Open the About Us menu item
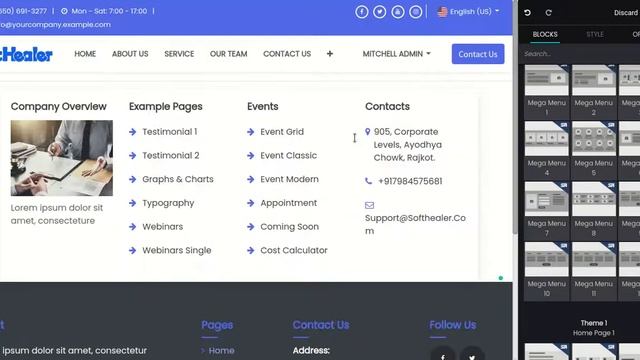Viewport: 640px width, 360px height. click(130, 54)
